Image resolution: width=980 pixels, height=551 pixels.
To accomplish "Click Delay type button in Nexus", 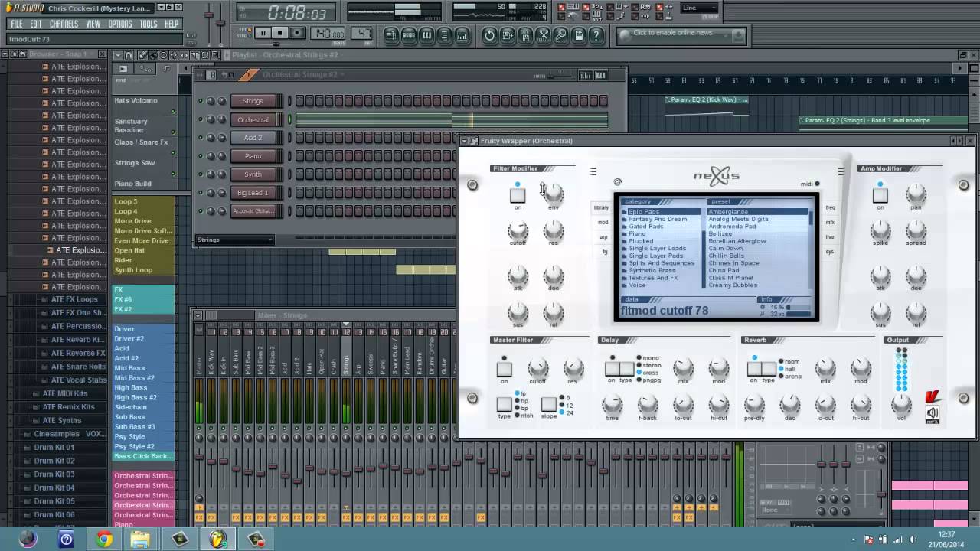I will point(626,369).
